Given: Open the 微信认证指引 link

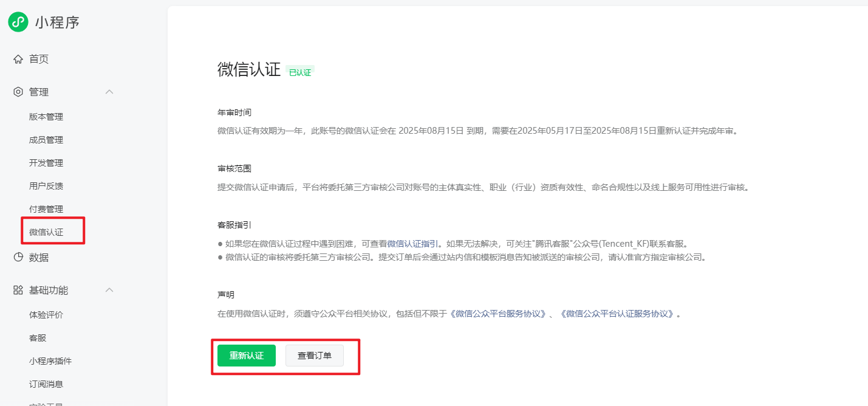Looking at the screenshot, I should click(x=413, y=244).
